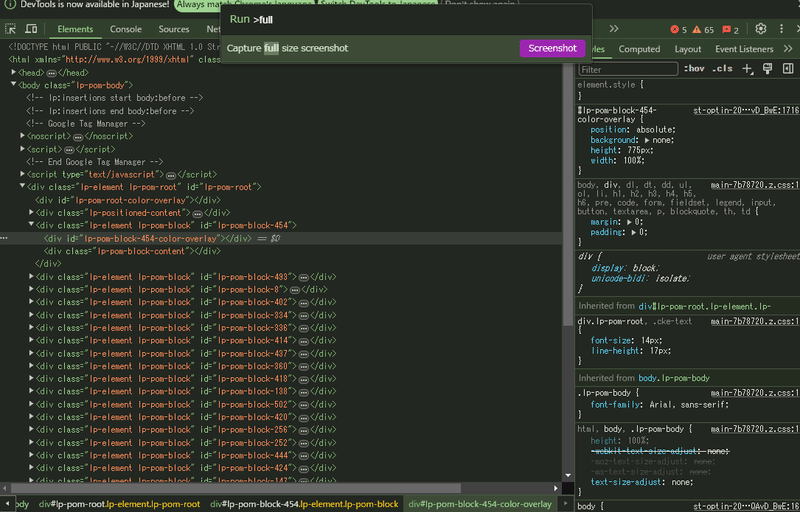Open the rendering emulations paintbrush icon
800x512 pixels.
[767, 69]
